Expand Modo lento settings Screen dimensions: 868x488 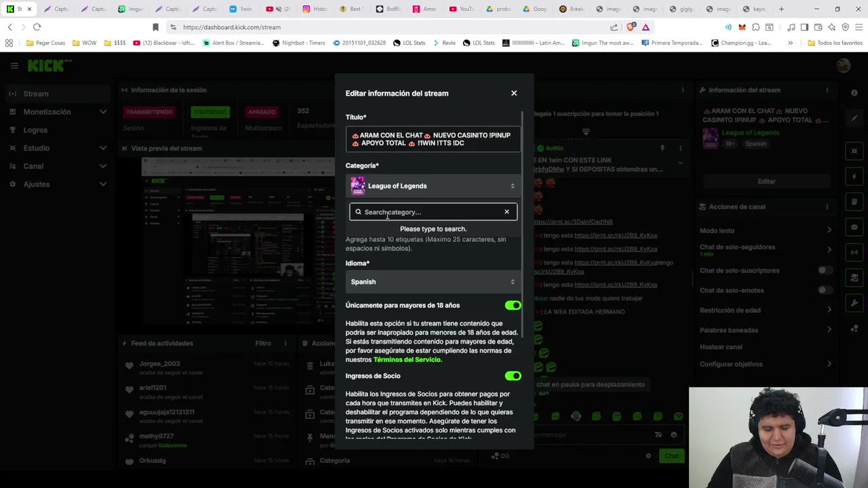[766, 230]
